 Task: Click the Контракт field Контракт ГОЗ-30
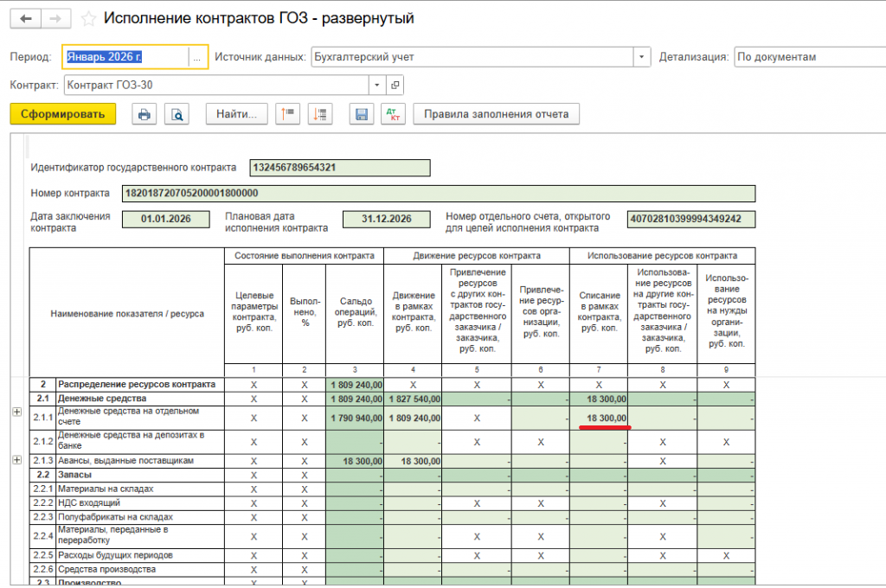click(x=217, y=86)
